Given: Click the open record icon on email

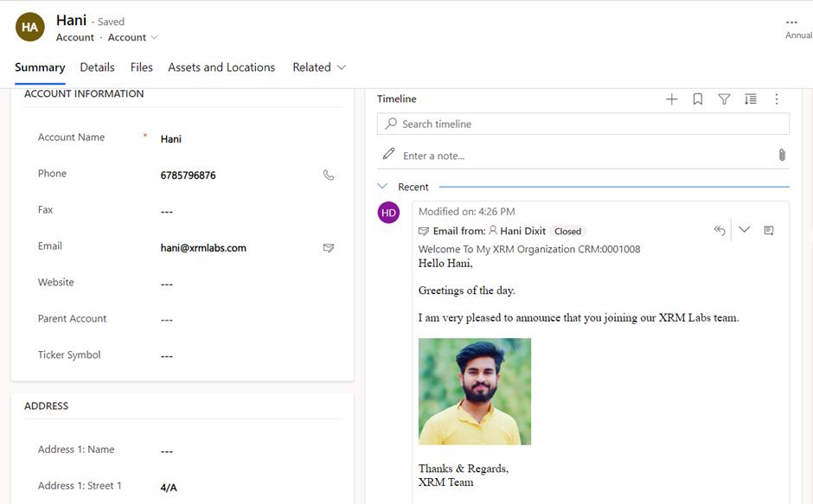Looking at the screenshot, I should coord(769,231).
